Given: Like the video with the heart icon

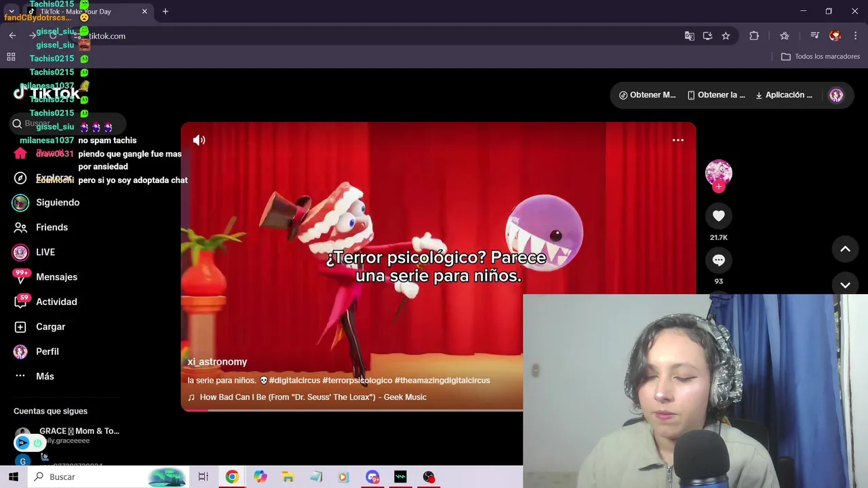Looking at the screenshot, I should tap(718, 216).
